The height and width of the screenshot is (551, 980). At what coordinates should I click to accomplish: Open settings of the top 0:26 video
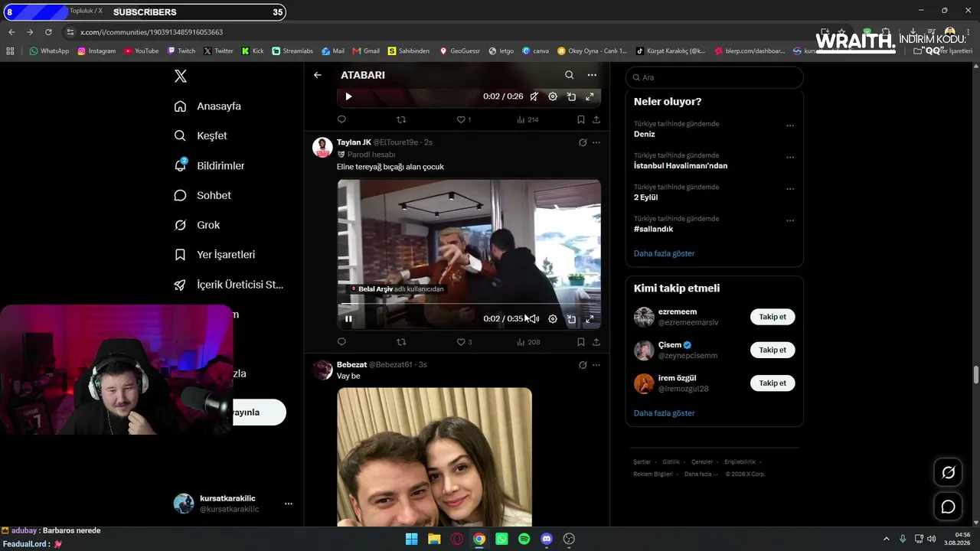point(553,96)
